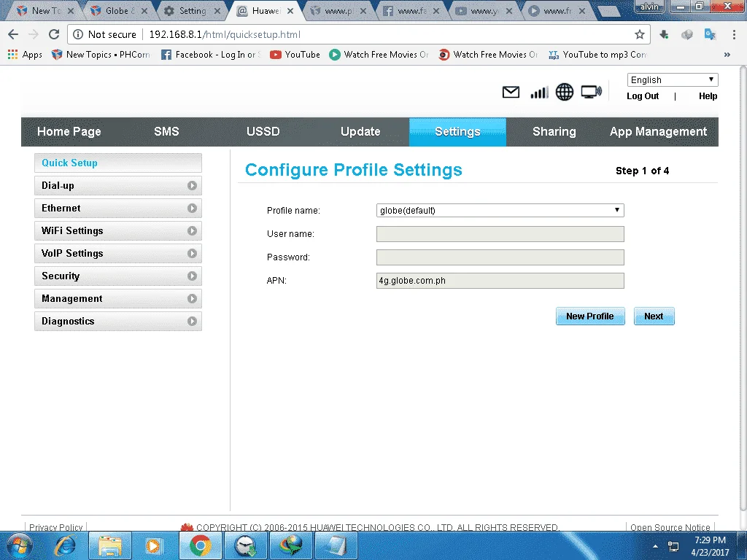The image size is (747, 560).
Task: Open the USSD tab
Action: click(x=263, y=132)
